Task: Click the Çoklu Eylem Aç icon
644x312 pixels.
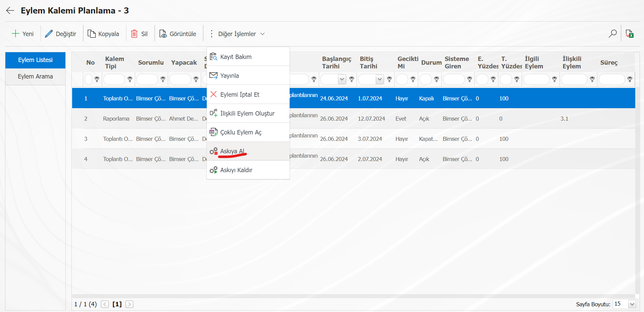Action: tap(213, 132)
